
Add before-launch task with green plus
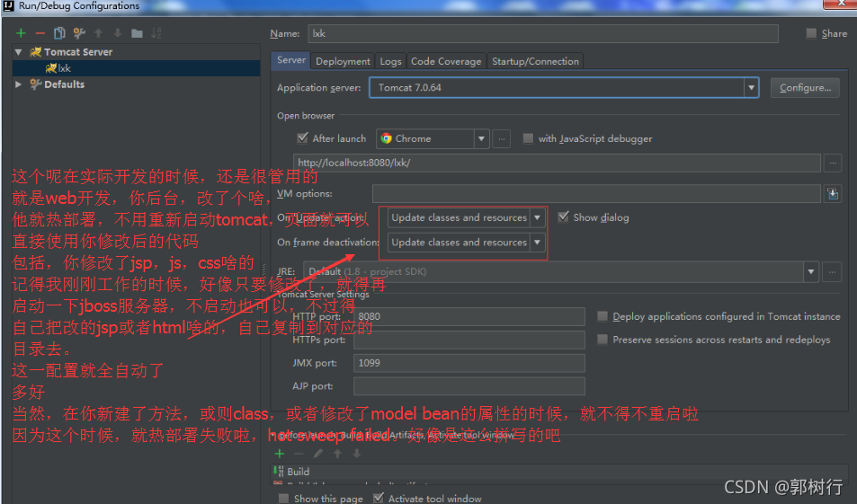pos(280,453)
